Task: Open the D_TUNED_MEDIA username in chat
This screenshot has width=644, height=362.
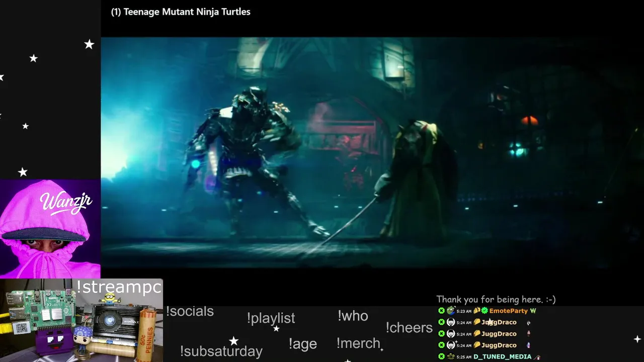Action: 503,356
